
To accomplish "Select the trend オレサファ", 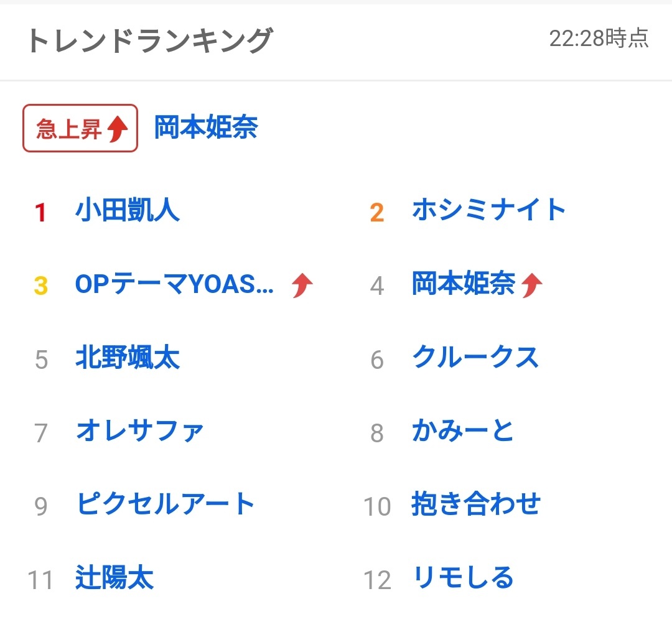I will pyautogui.click(x=140, y=431).
